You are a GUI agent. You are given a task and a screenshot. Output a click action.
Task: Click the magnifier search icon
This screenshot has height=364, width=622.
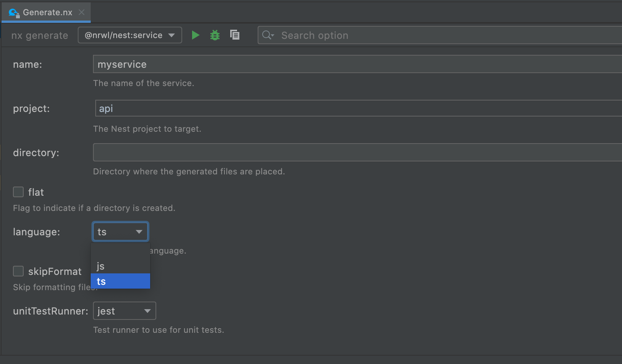(x=267, y=35)
